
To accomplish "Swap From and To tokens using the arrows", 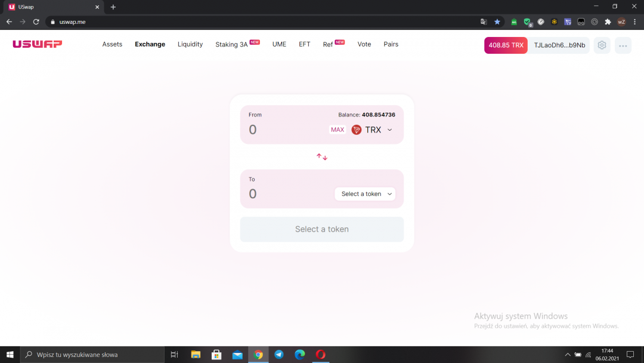I will pyautogui.click(x=322, y=157).
